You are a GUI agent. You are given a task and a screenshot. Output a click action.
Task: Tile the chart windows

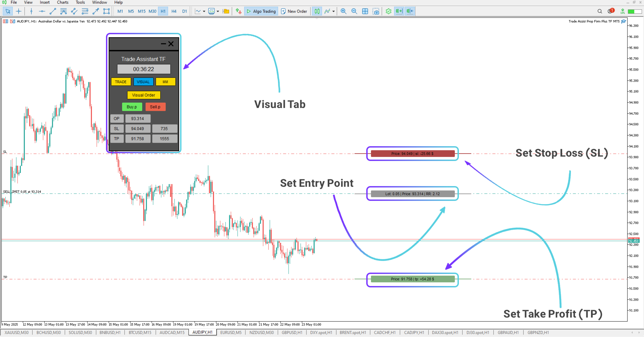365,11
